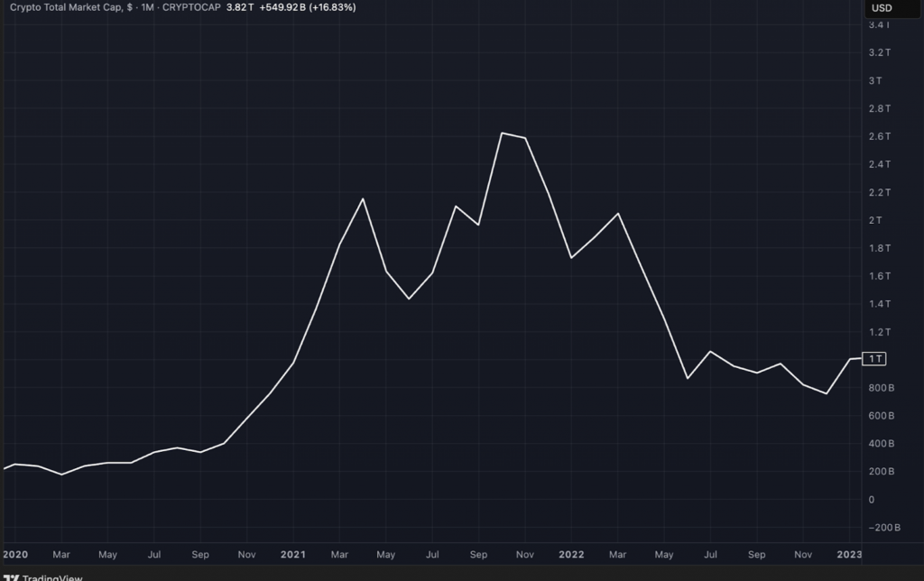Image resolution: width=924 pixels, height=581 pixels.
Task: Click the 2 T price axis label
Action: click(x=875, y=220)
